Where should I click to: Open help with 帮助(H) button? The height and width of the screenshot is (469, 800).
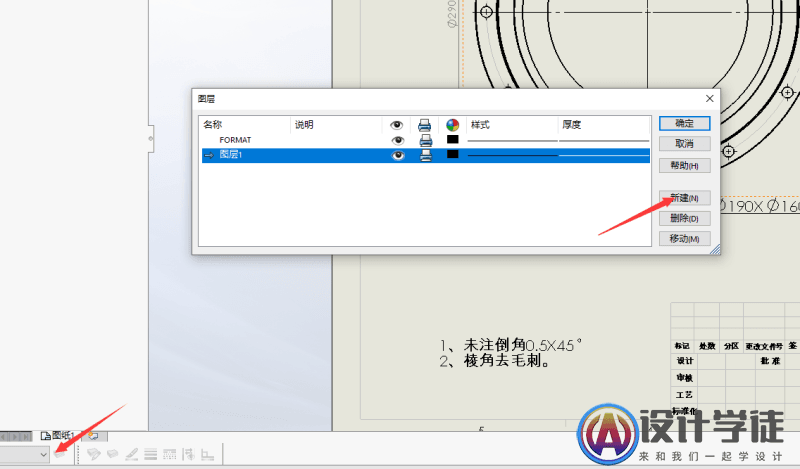(684, 165)
